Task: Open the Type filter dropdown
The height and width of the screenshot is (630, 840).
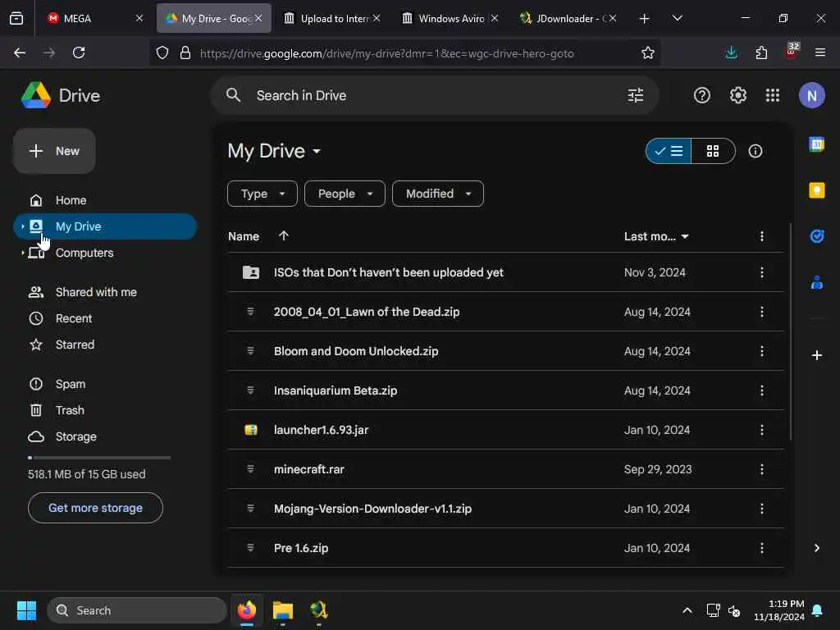Action: [x=262, y=194]
